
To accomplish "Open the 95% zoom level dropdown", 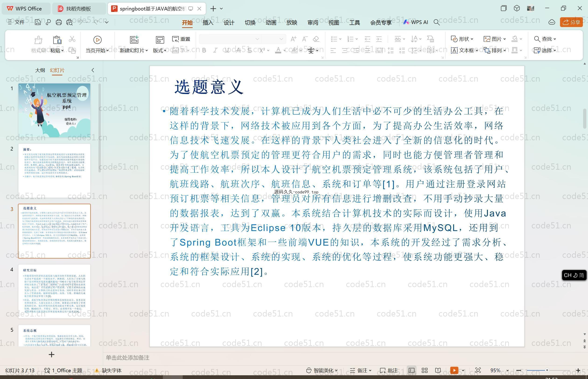I will tap(507, 370).
